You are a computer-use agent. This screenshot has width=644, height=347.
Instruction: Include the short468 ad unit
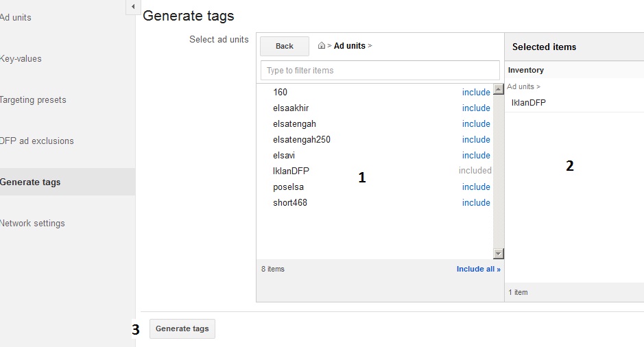click(475, 203)
